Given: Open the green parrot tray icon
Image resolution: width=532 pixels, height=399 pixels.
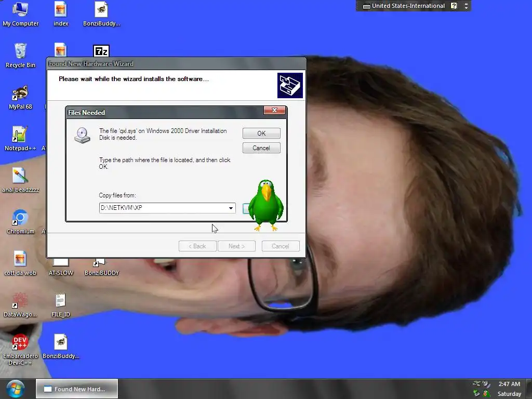Looking at the screenshot, I should (x=486, y=394).
